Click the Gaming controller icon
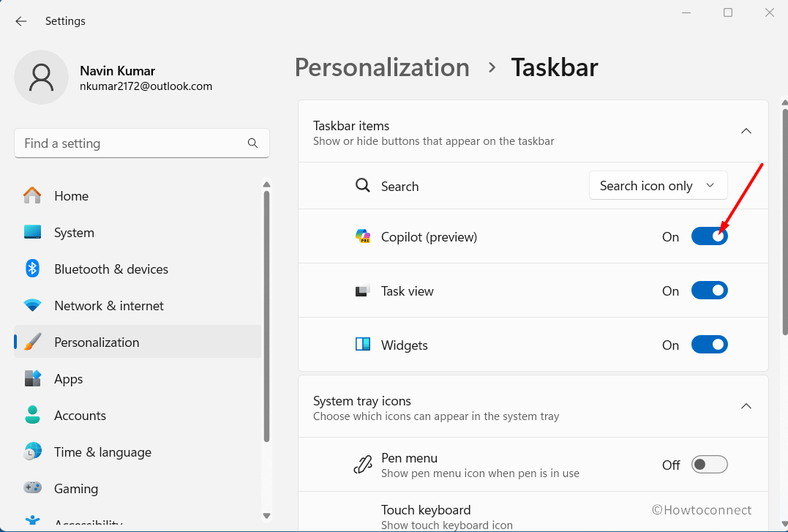Image resolution: width=788 pixels, height=532 pixels. click(32, 488)
